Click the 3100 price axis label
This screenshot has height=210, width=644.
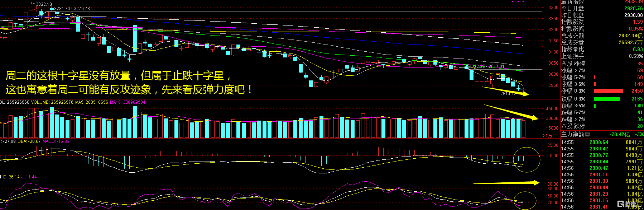[x=553, y=52]
